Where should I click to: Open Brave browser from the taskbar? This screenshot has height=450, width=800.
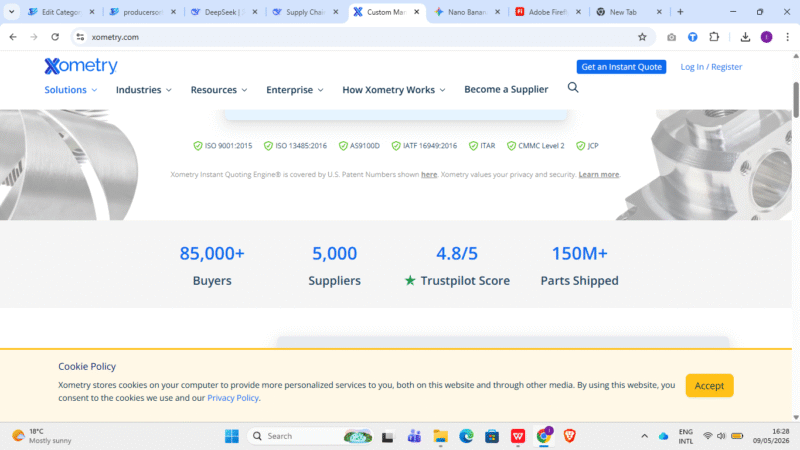tap(569, 436)
